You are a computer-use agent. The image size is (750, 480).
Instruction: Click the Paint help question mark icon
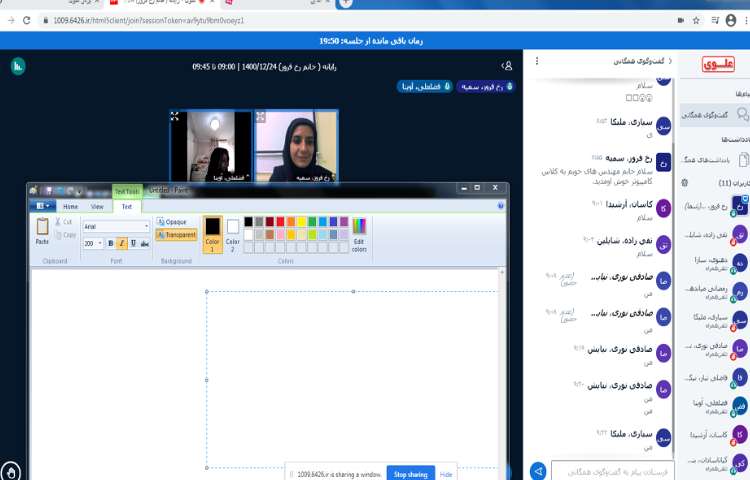point(500,206)
